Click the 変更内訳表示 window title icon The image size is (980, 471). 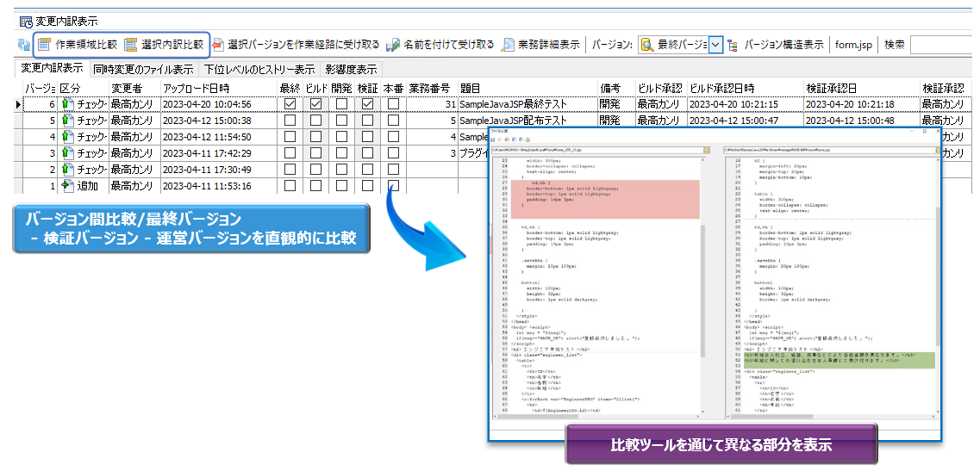point(26,22)
